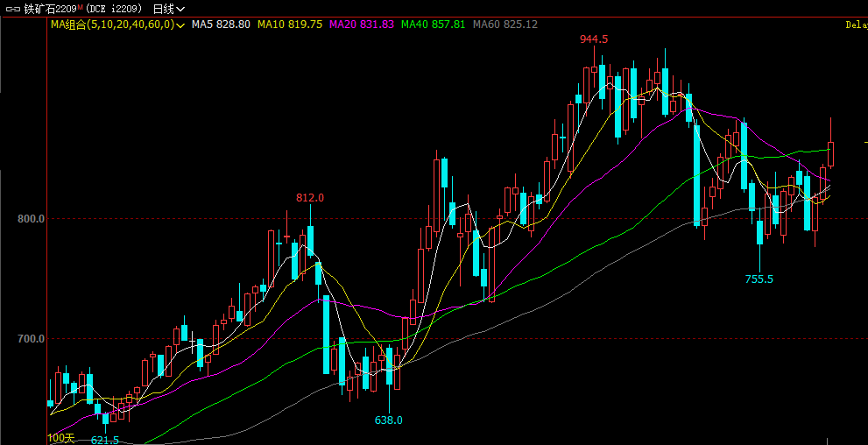Select the MA10 819.75 label
The height and width of the screenshot is (445, 868).
tap(290, 25)
